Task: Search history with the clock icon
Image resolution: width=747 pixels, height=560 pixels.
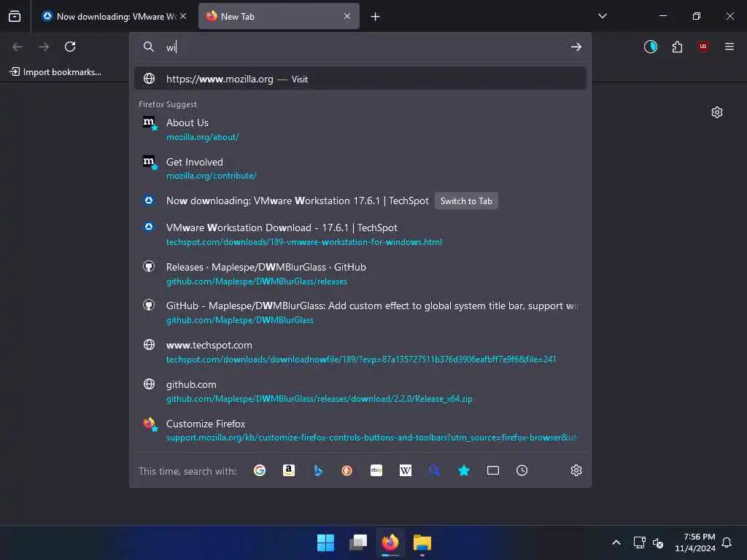Action: 522,470
